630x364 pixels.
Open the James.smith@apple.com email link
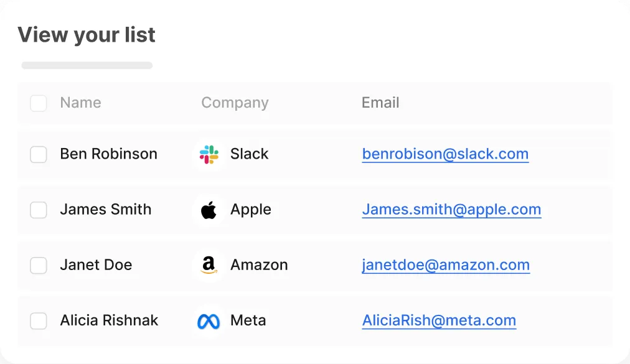point(451,210)
